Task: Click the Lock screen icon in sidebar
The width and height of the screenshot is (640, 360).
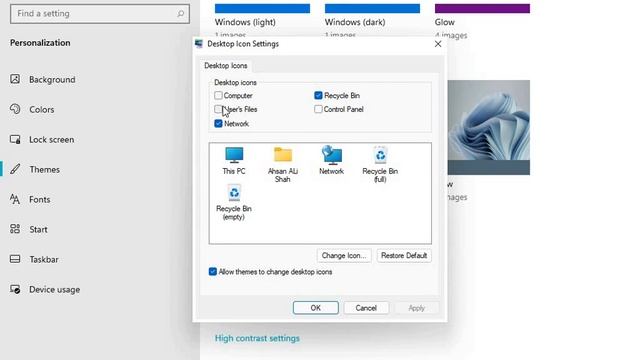Action: pyautogui.click(x=15, y=139)
